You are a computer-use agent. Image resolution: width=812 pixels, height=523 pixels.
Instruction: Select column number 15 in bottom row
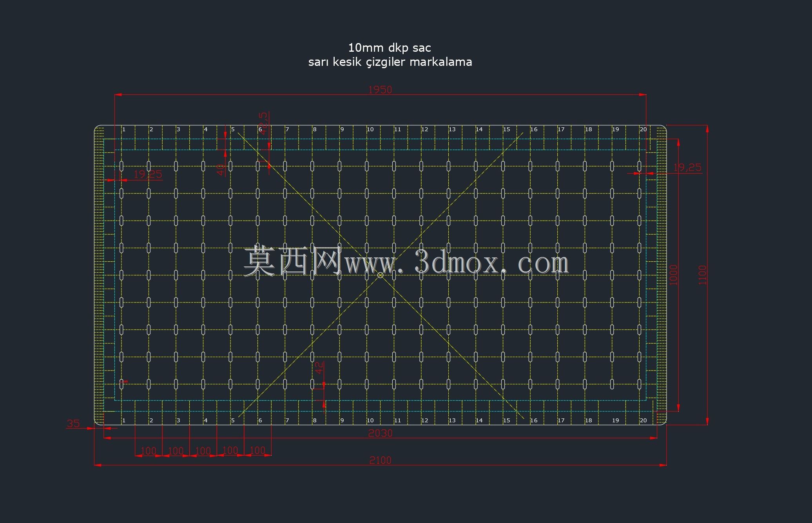(506, 420)
